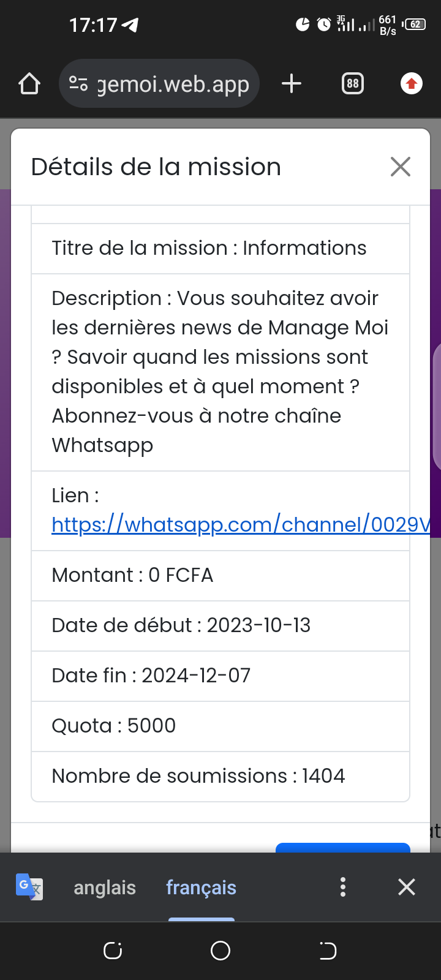The image size is (441, 980).
Task: Tap the mission Description text row
Action: [220, 372]
